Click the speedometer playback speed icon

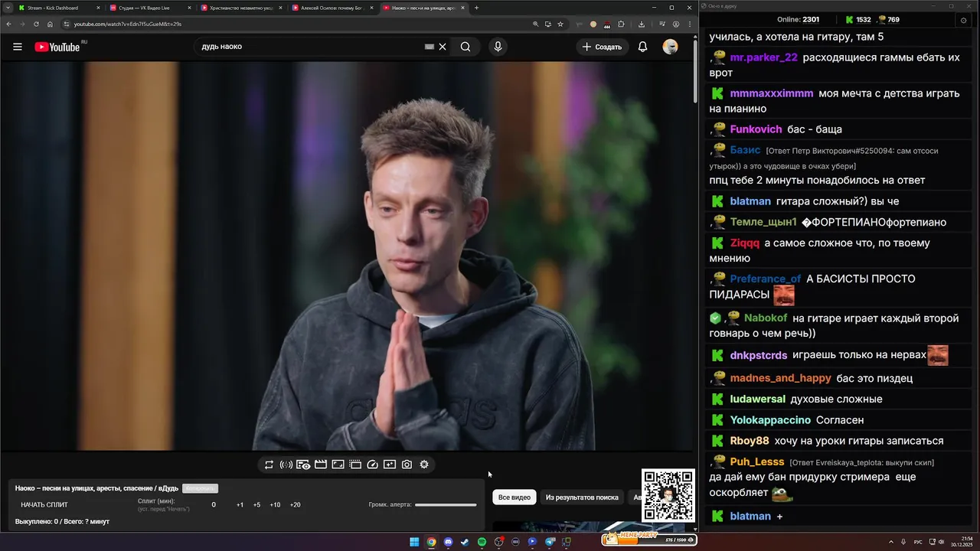point(372,465)
